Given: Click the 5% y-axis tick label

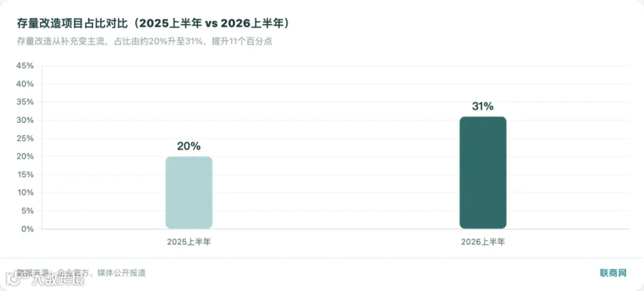Looking at the screenshot, I should coord(26,210).
